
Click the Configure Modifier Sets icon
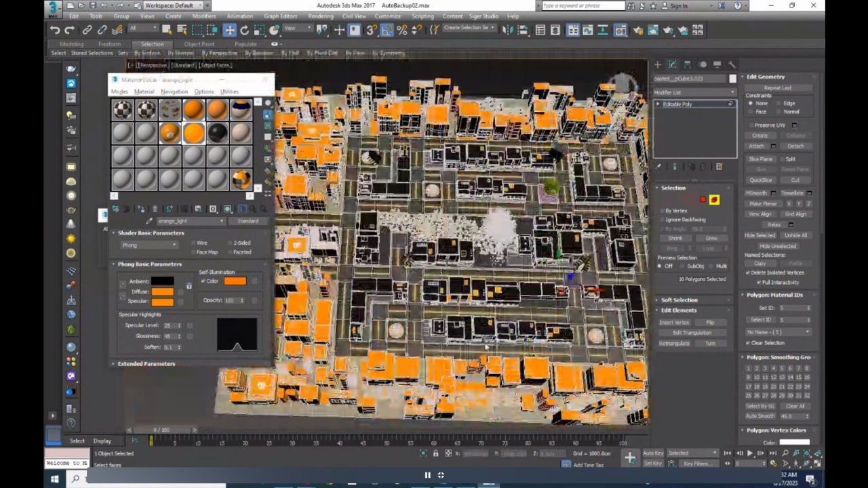point(719,167)
